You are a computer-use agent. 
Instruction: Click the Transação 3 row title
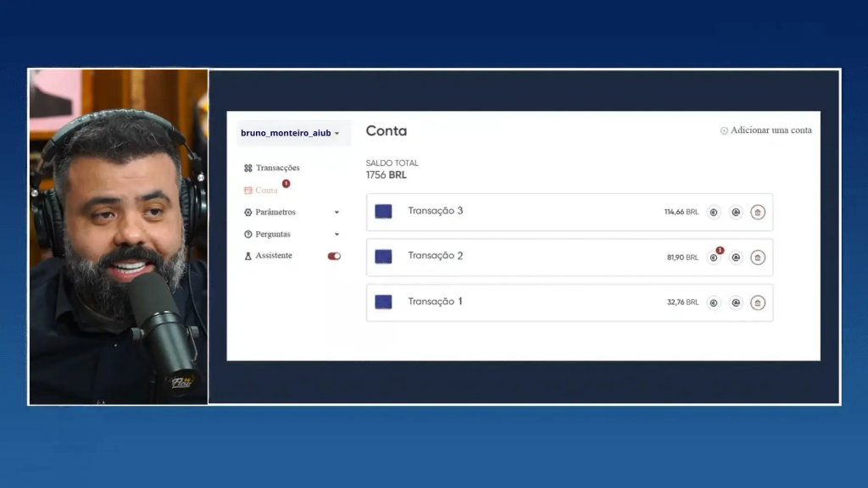coord(435,211)
